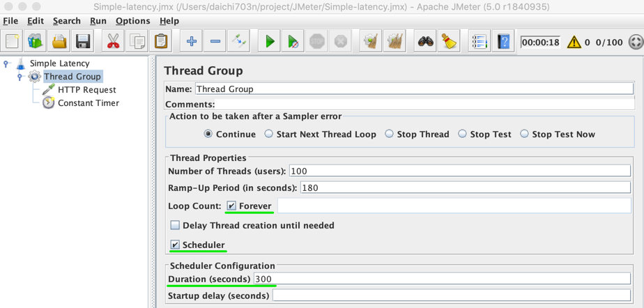
Task: Collapse the Simple Latency tree node
Action: click(x=6, y=63)
